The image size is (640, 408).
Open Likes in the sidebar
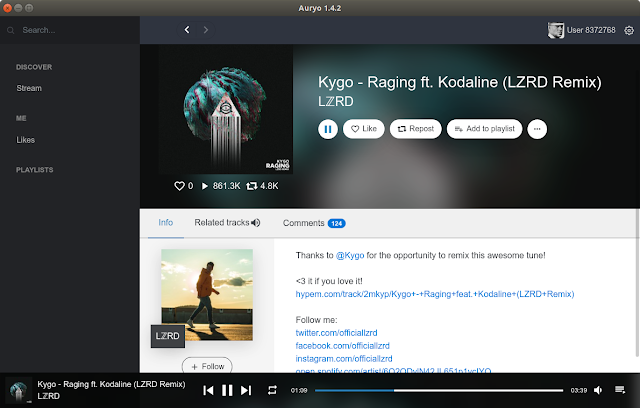pos(25,140)
